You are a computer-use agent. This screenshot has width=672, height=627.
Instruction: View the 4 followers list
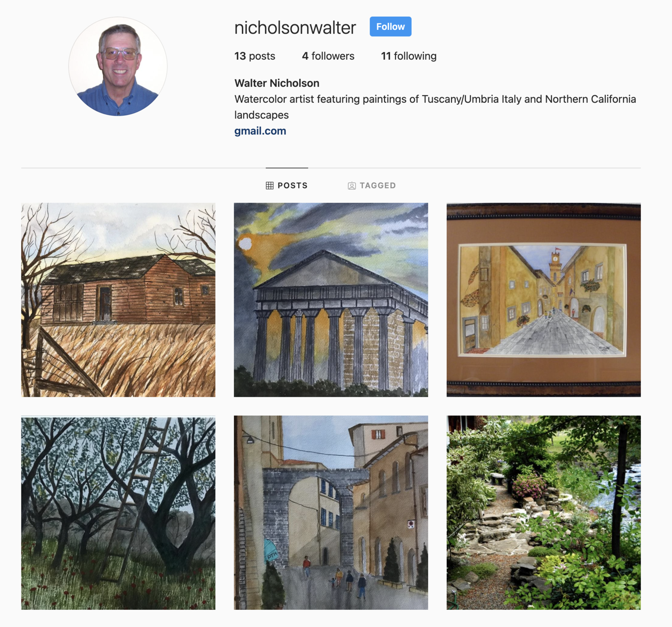click(x=328, y=56)
